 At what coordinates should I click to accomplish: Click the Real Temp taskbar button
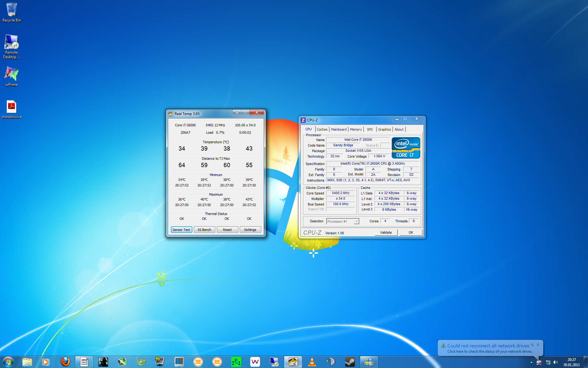pyautogui.click(x=293, y=362)
